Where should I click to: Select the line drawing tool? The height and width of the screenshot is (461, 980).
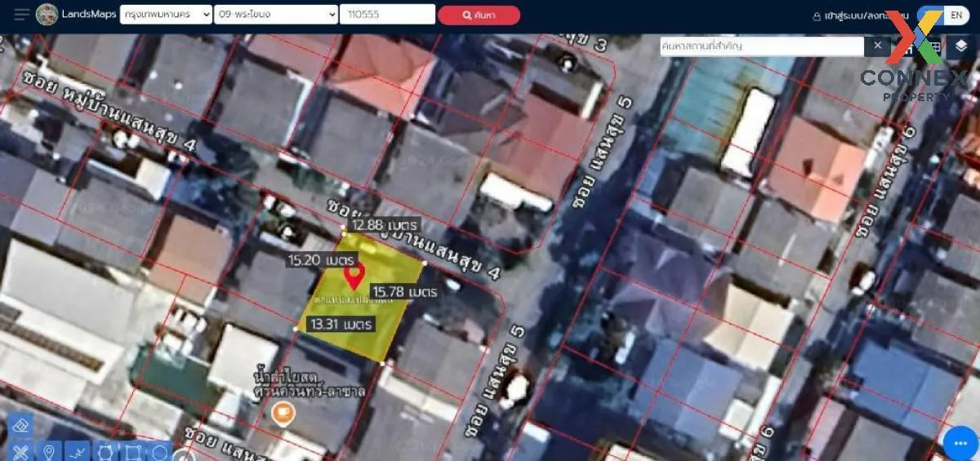(x=77, y=451)
